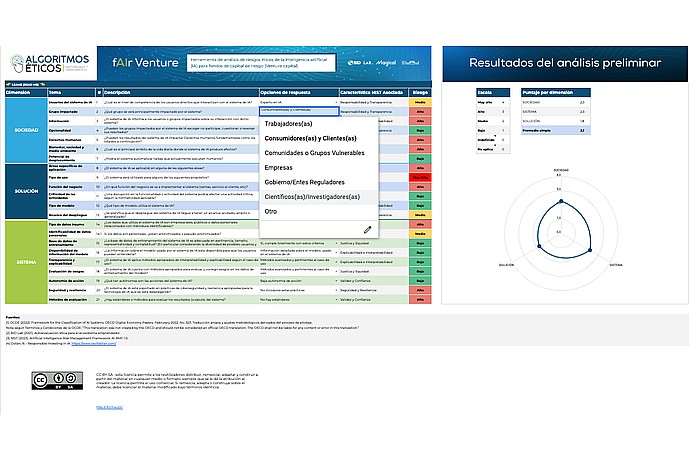The width and height of the screenshot is (690, 460).
Task: Open the 'Grupo impactado' answer cell dropdown
Action: point(299,111)
